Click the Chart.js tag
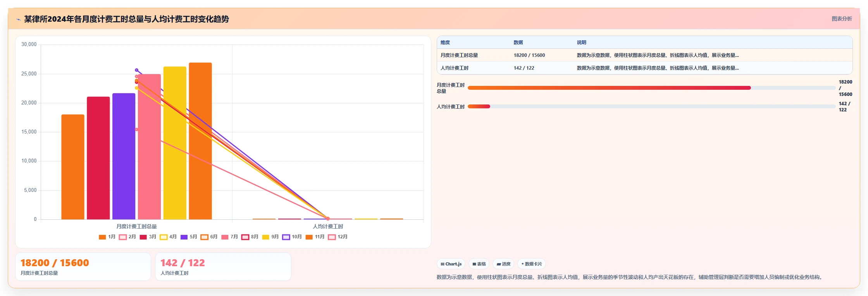 (451, 264)
